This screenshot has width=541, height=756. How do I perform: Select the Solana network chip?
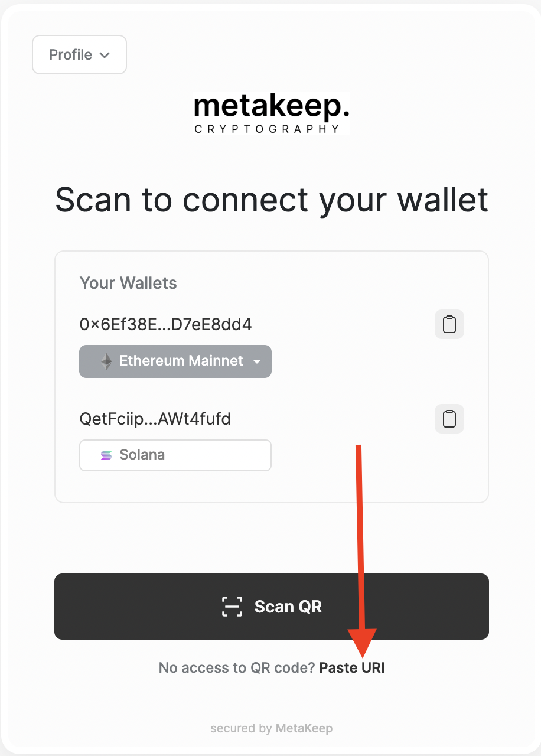point(175,455)
